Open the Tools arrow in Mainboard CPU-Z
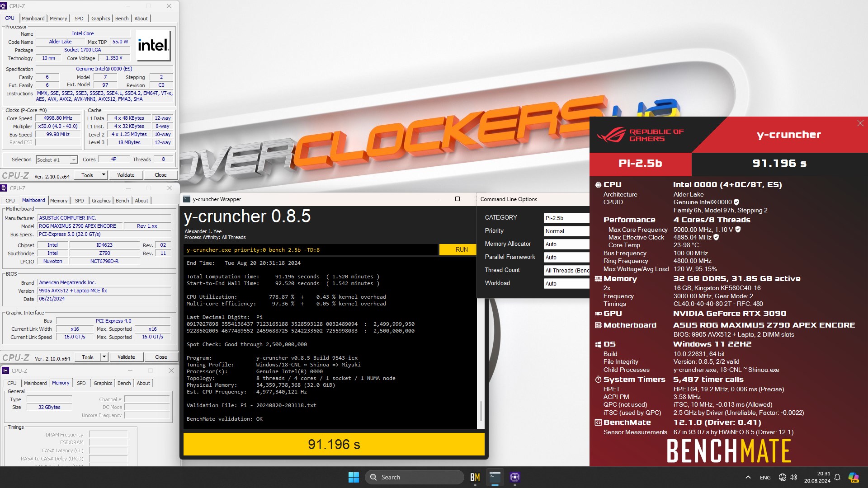The height and width of the screenshot is (488, 868). click(x=104, y=357)
